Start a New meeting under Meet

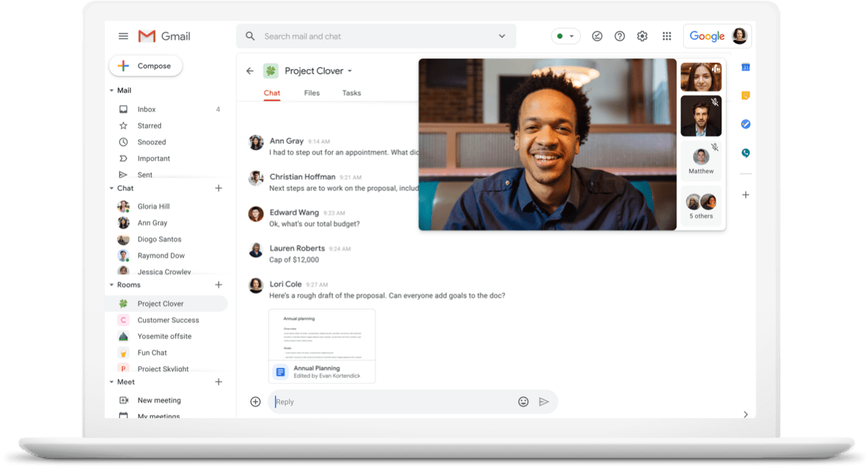click(158, 399)
